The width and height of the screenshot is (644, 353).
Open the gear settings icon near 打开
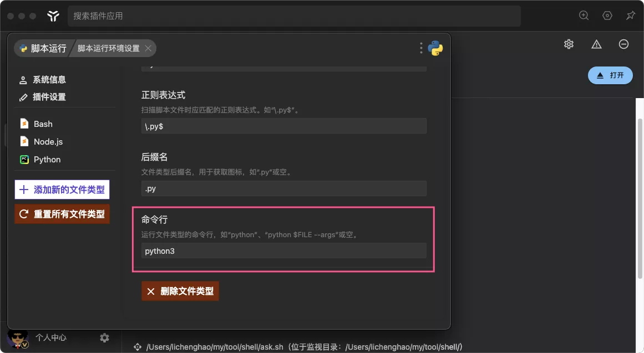click(569, 44)
